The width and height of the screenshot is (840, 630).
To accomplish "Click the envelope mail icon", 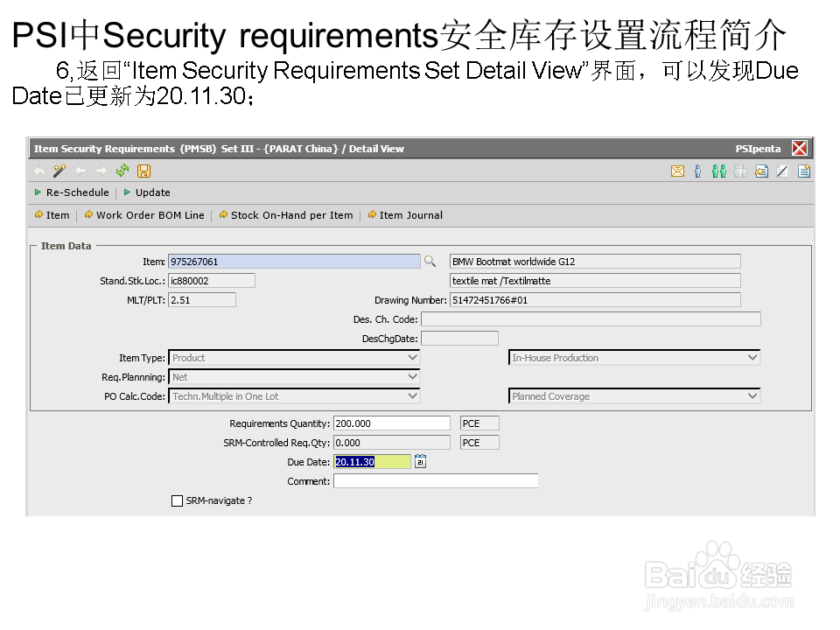I will [x=677, y=171].
